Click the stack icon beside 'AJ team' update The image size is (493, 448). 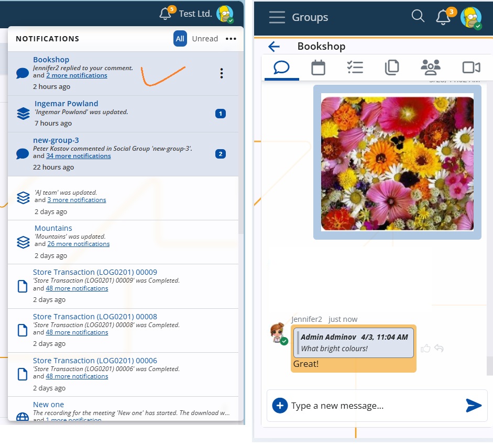(23, 198)
